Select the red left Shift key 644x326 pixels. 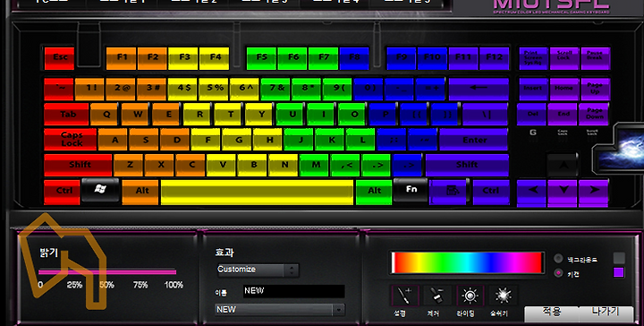78,166
